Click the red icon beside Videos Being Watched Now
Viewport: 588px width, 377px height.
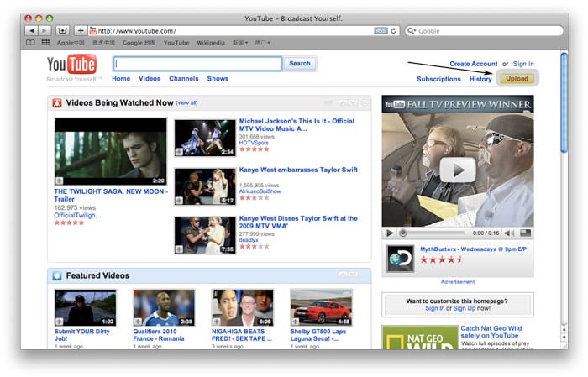tap(57, 103)
